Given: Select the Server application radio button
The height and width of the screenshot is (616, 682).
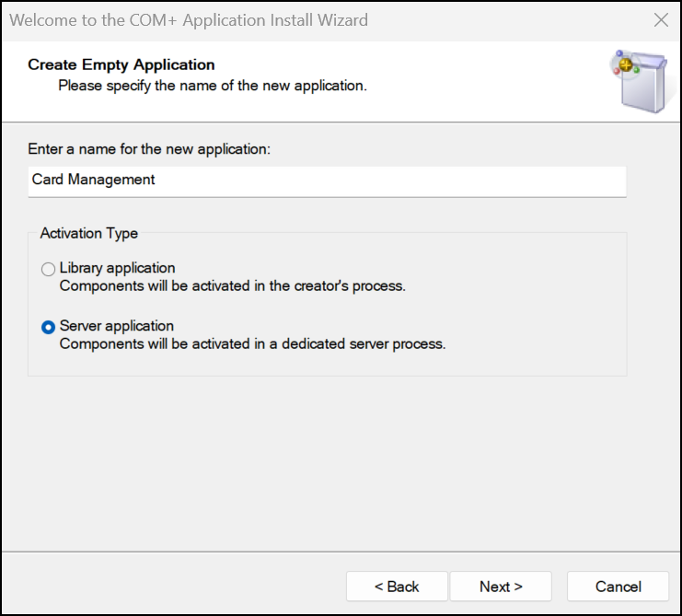Looking at the screenshot, I should [x=48, y=327].
